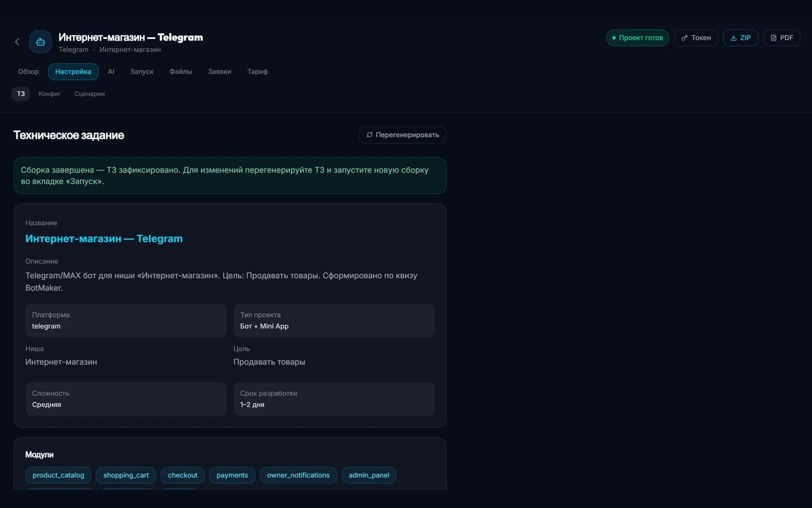The width and height of the screenshot is (812, 508).
Task: Click the admin_panel module chip
Action: [x=369, y=475]
